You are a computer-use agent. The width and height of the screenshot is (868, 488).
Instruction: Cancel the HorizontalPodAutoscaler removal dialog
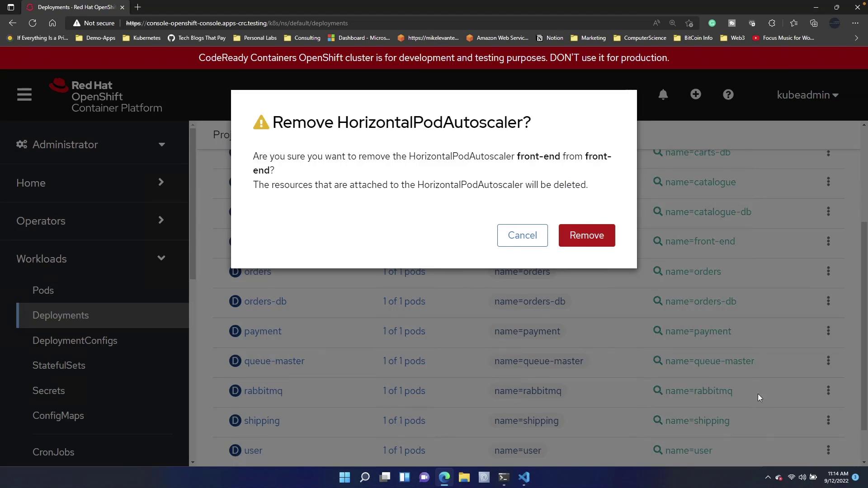(x=522, y=235)
